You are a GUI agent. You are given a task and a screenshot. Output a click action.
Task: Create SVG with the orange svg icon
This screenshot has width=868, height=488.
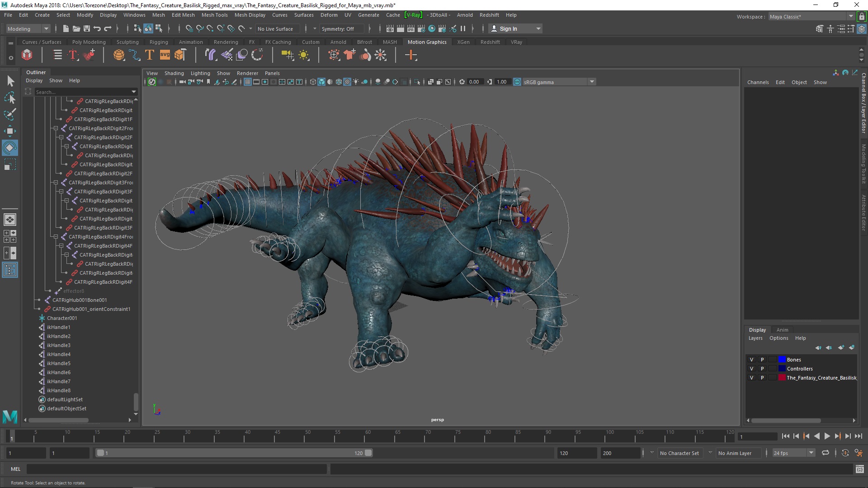[165, 55]
